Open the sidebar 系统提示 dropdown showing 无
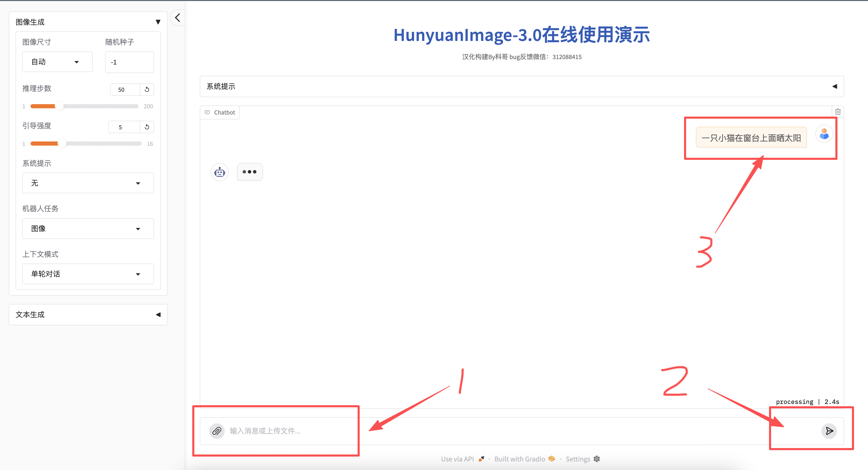The height and width of the screenshot is (470, 868). click(88, 183)
